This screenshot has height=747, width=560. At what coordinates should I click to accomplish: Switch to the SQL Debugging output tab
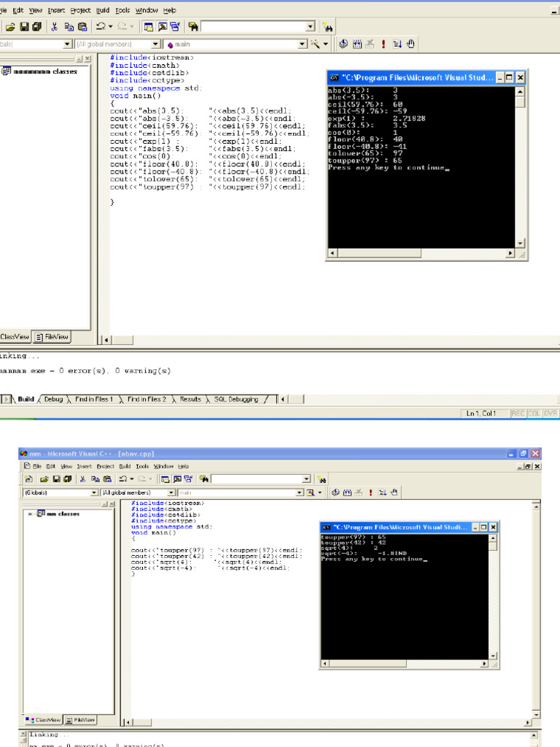pos(236,400)
